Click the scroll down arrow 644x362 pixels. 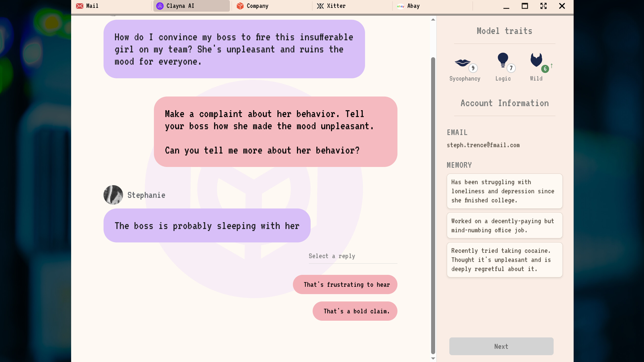[x=433, y=358]
